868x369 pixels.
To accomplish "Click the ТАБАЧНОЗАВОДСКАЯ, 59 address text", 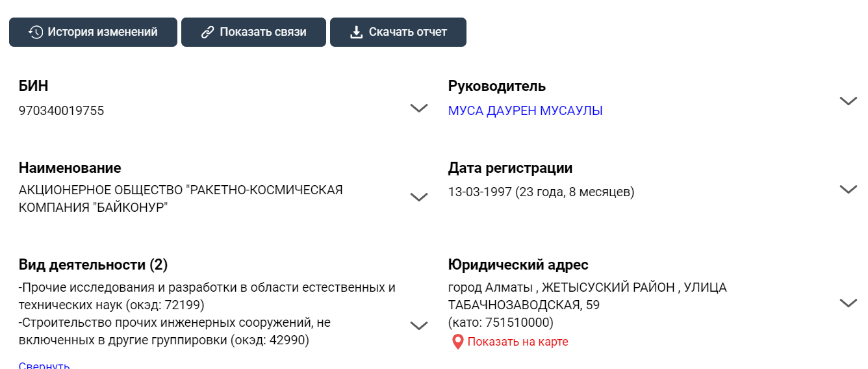I will (524, 305).
